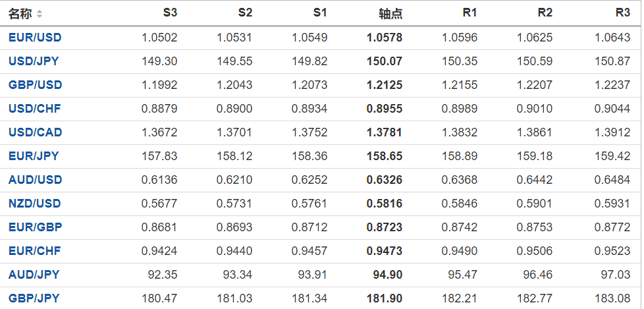Select the NZD/USD currency link
The height and width of the screenshot is (309, 644).
point(35,204)
